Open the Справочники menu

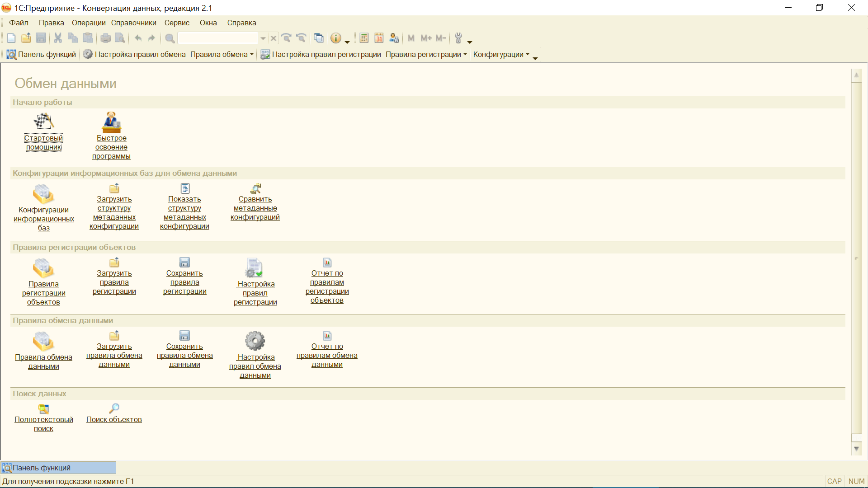pos(134,23)
